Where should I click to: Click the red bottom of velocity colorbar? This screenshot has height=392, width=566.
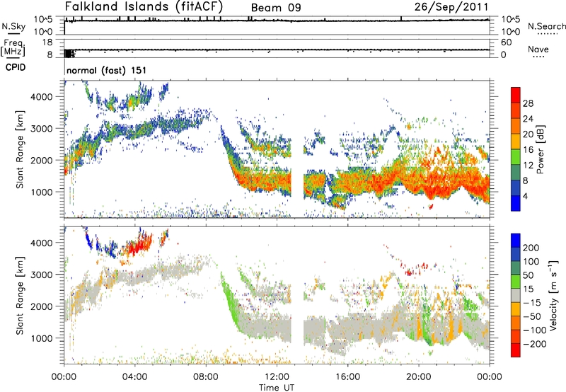tap(516, 350)
